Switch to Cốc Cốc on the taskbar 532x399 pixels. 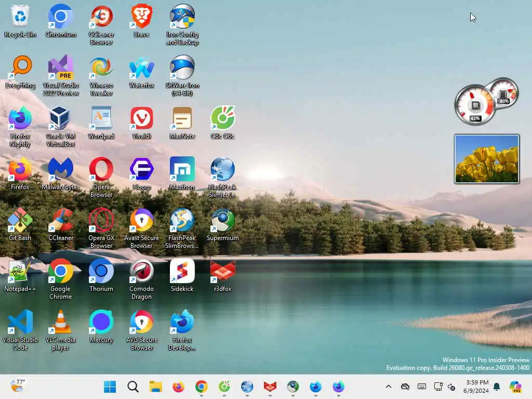pyautogui.click(x=224, y=387)
